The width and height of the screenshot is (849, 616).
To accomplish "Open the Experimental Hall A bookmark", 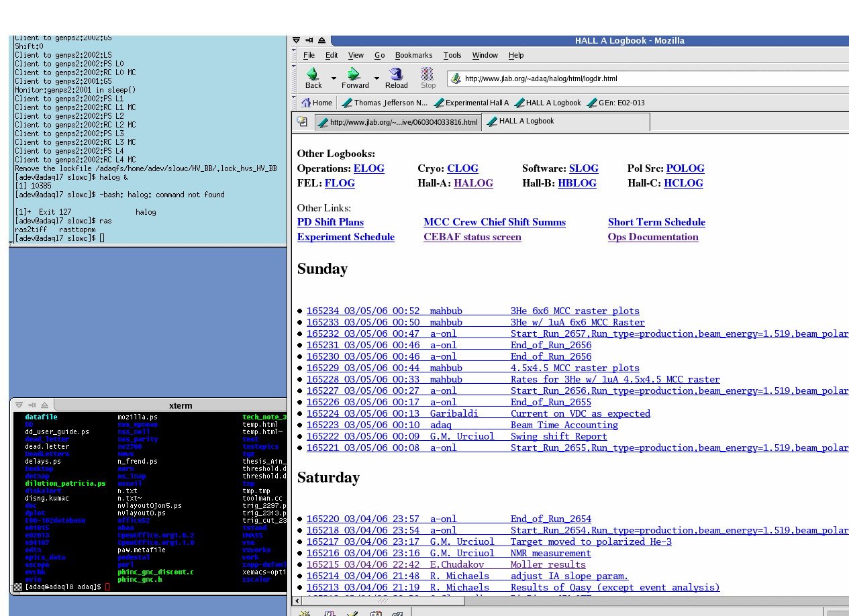I will 471,103.
